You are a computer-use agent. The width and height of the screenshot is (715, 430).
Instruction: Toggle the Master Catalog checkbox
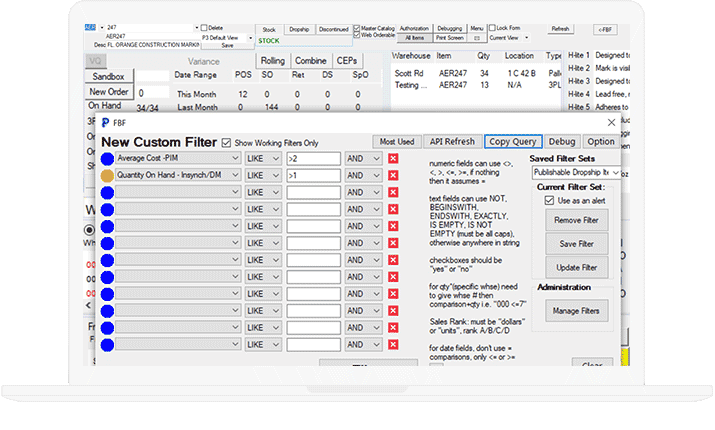pyautogui.click(x=358, y=28)
